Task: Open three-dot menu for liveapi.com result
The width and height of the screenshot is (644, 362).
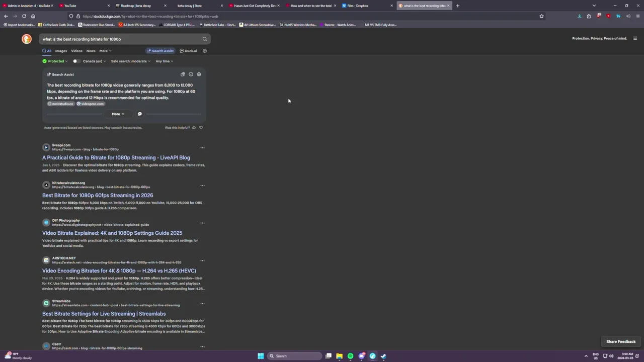Action: 202,148
